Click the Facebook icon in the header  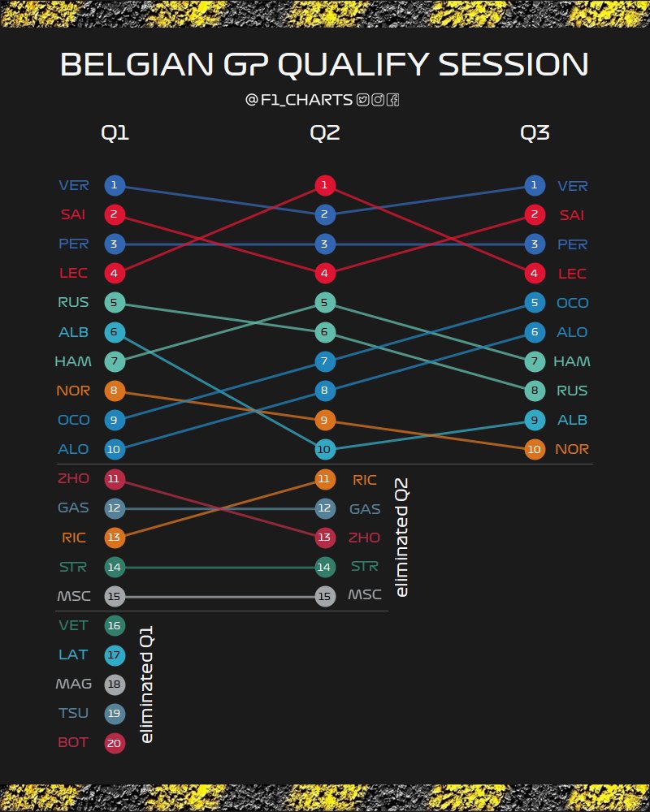pyautogui.click(x=393, y=100)
